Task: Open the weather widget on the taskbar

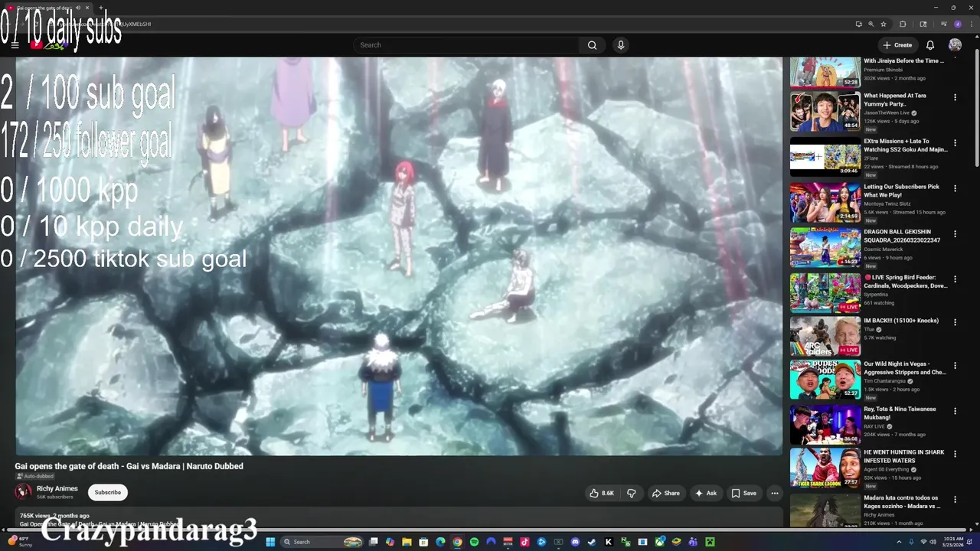Action: click(x=21, y=542)
